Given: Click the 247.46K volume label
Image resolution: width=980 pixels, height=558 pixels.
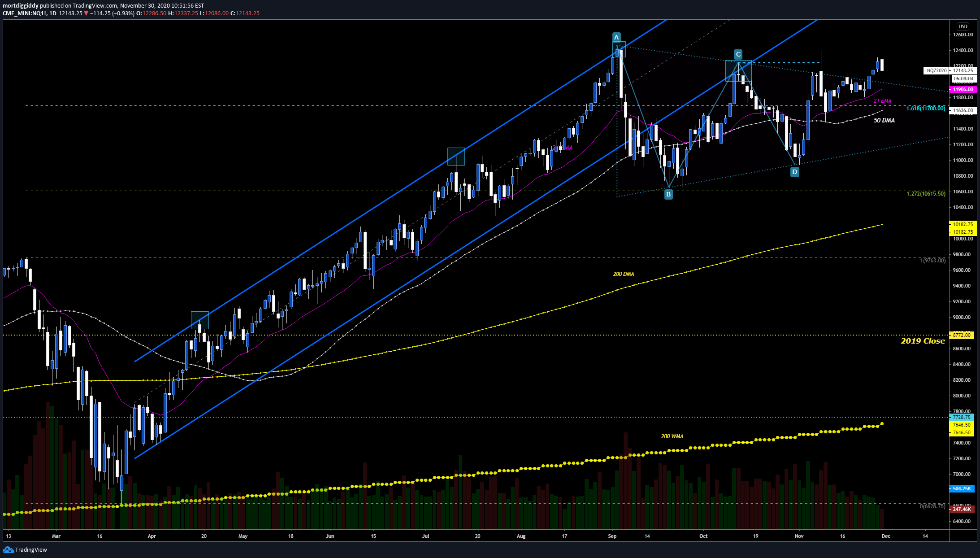Looking at the screenshot, I should [962, 509].
